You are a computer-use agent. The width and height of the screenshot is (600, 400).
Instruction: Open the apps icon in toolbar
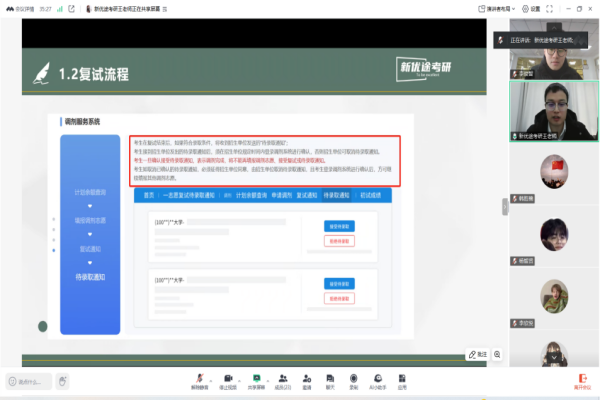click(402, 379)
